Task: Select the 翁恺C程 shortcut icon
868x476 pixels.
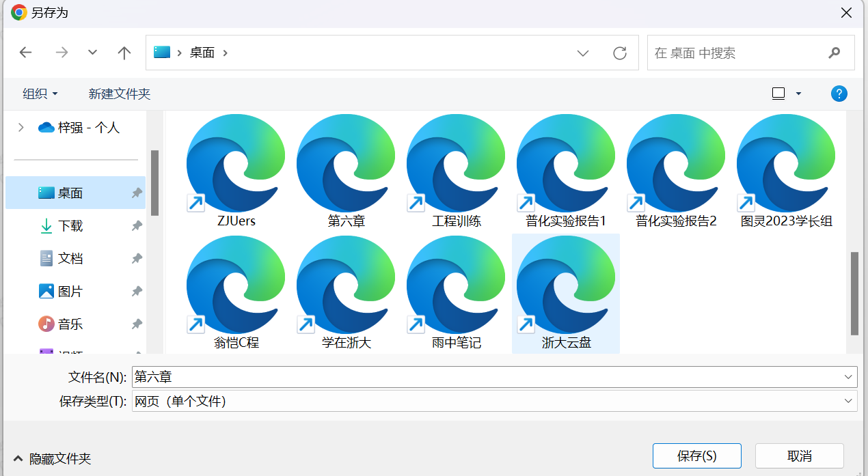Action: click(x=236, y=285)
